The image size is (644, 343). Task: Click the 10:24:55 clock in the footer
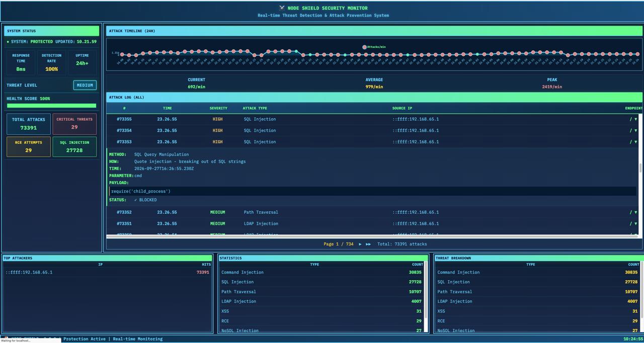click(633, 339)
